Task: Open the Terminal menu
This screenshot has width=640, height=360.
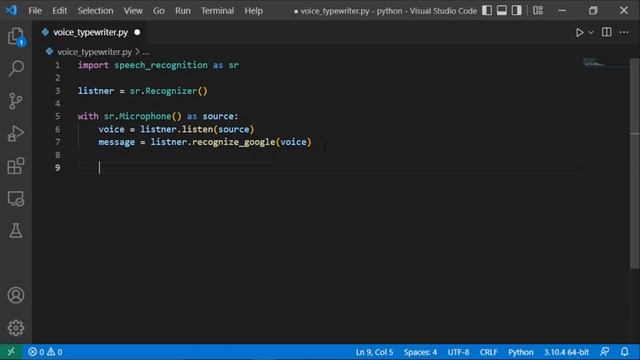Action: coord(218,11)
